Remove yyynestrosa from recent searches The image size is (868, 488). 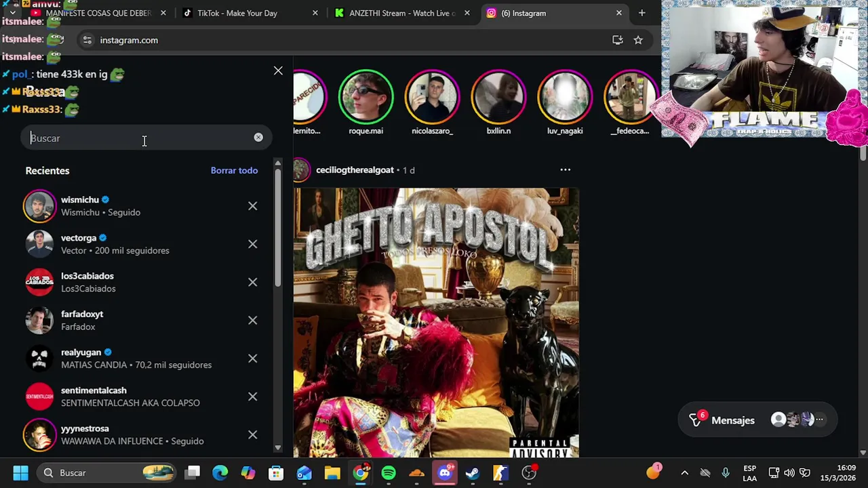252,434
